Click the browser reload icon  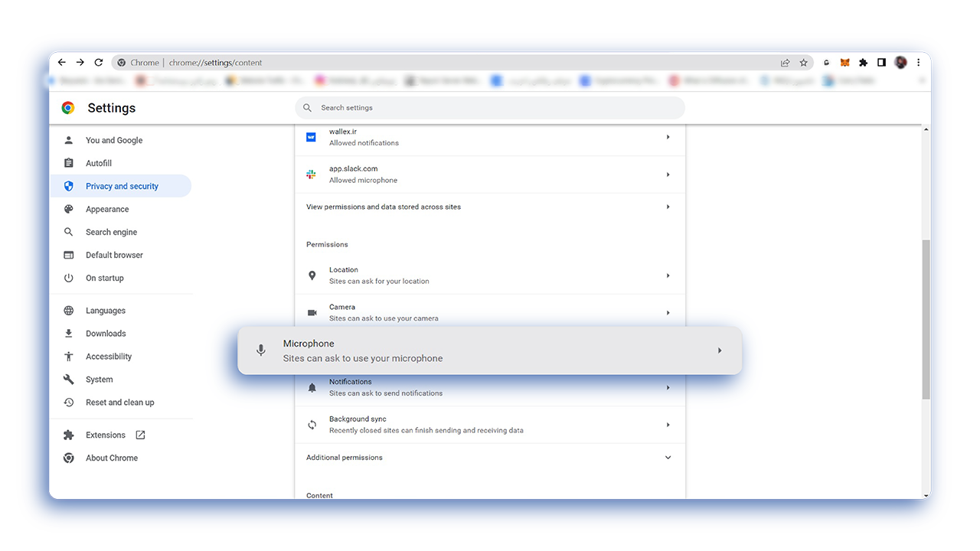point(99,63)
